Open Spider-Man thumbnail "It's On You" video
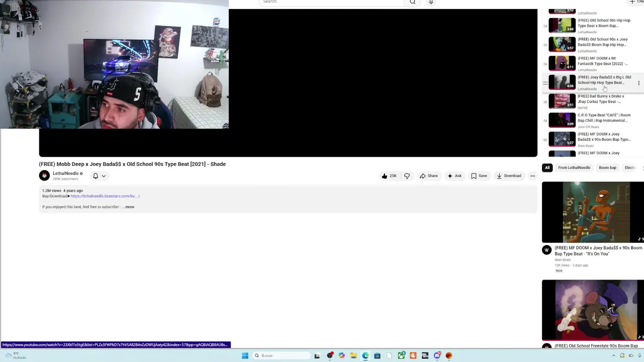The width and height of the screenshot is (644, 362). click(x=593, y=212)
